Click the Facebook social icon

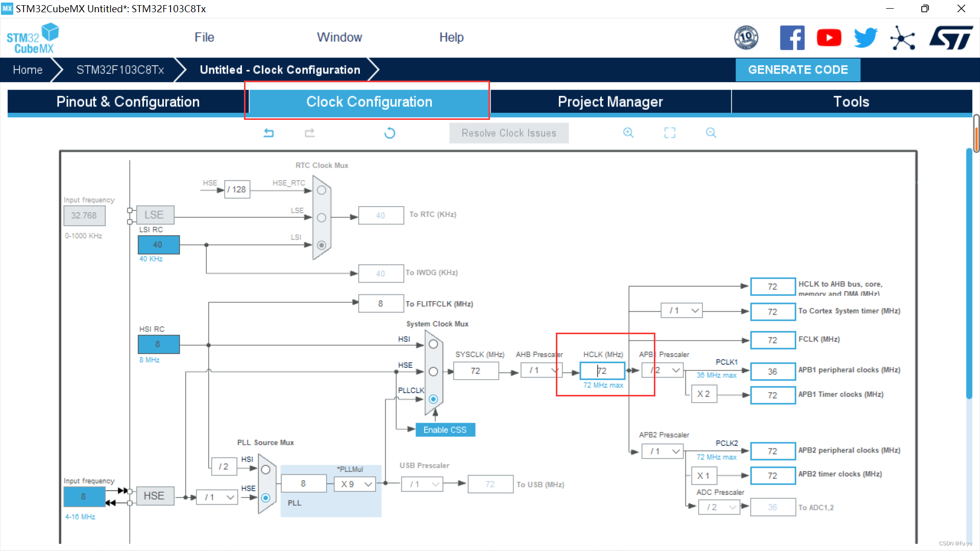click(x=791, y=38)
